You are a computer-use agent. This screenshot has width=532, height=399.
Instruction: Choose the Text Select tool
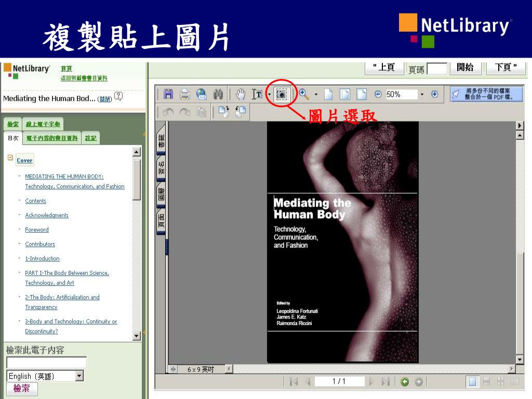click(257, 94)
